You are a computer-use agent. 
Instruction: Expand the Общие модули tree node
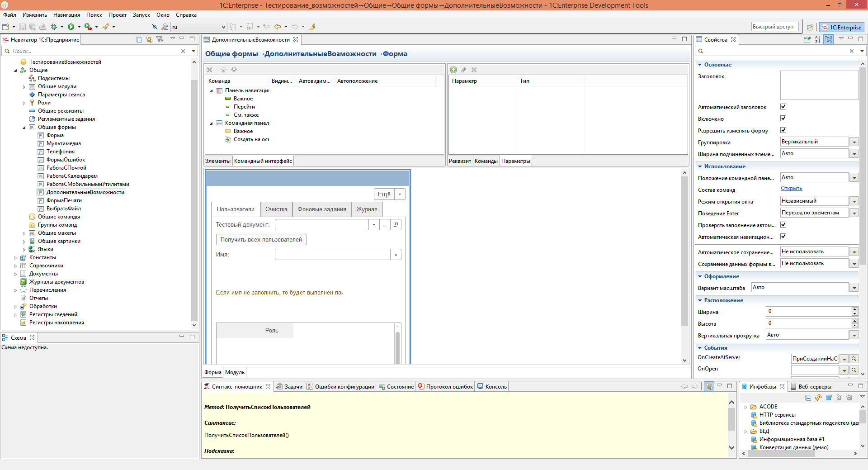pyautogui.click(x=24, y=87)
